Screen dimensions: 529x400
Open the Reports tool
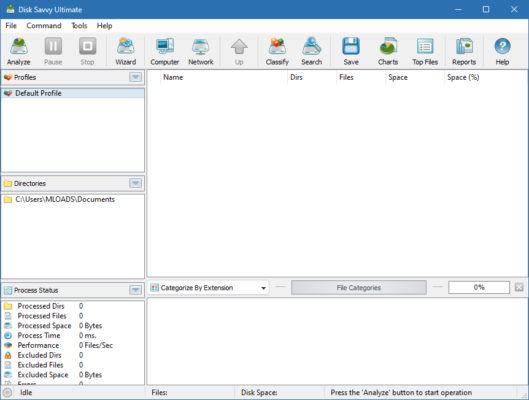pos(464,51)
